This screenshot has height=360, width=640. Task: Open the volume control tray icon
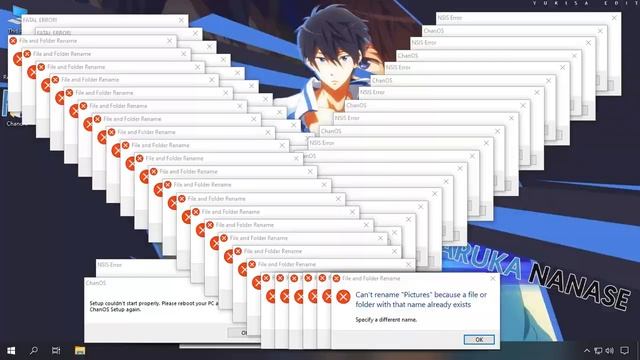610,351
